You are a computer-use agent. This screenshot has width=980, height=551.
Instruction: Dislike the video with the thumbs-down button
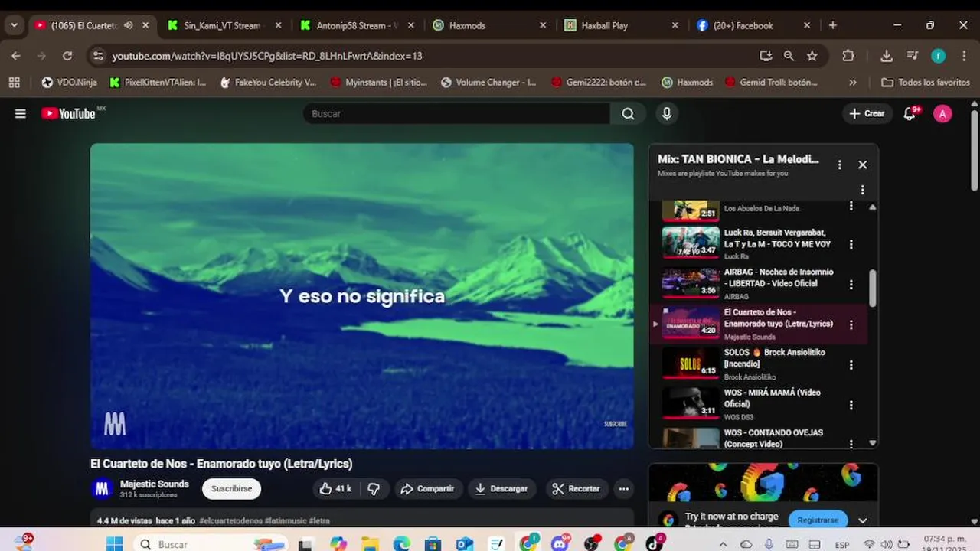(374, 488)
